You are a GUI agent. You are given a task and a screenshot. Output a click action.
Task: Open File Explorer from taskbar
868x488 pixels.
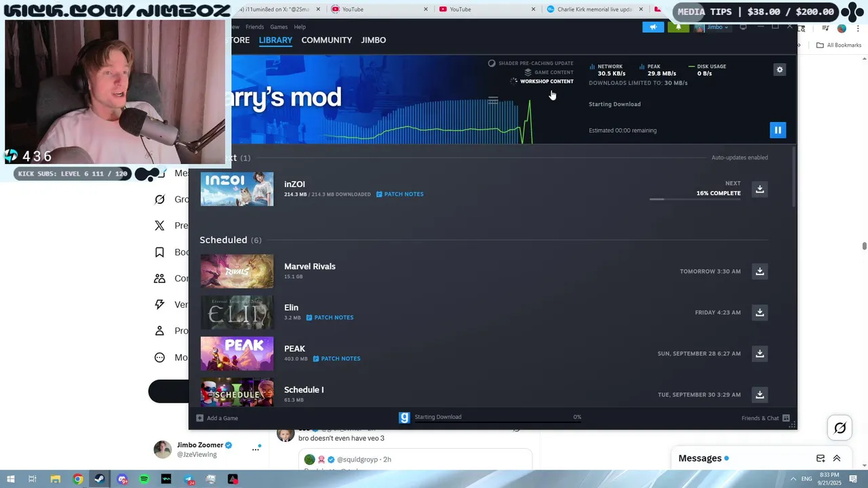point(56,479)
